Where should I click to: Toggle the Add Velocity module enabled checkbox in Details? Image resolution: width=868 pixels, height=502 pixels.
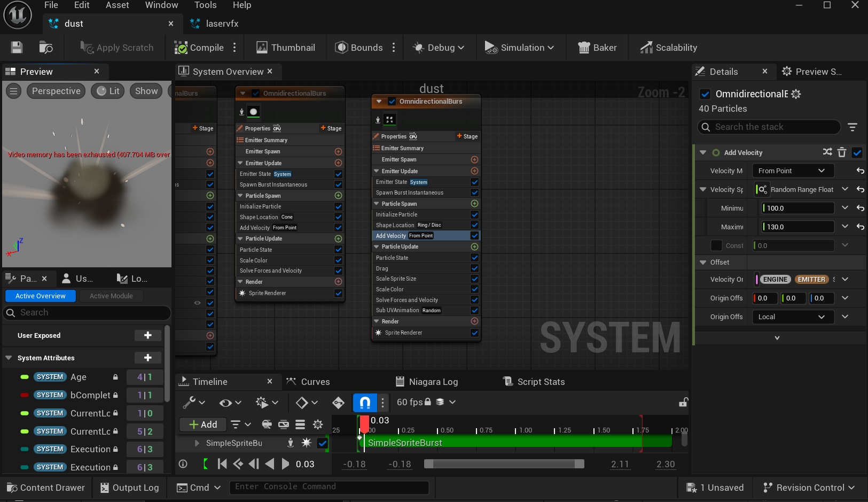857,152
